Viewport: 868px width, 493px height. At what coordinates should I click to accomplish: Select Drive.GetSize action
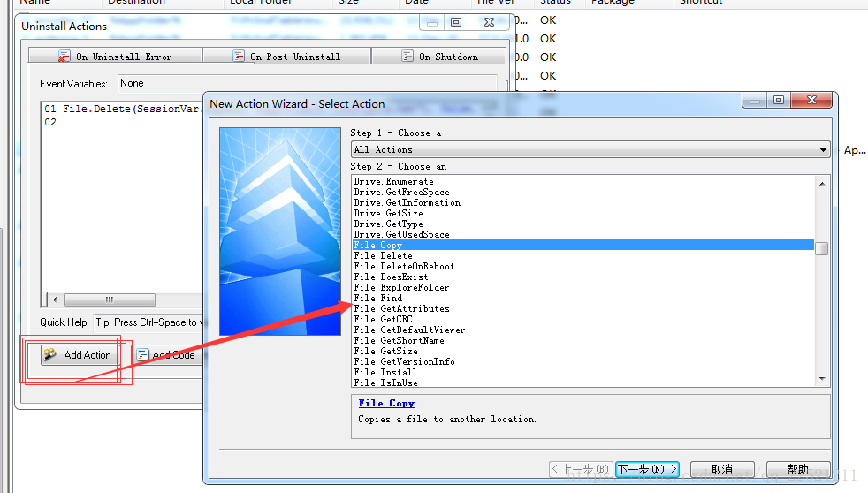click(388, 213)
